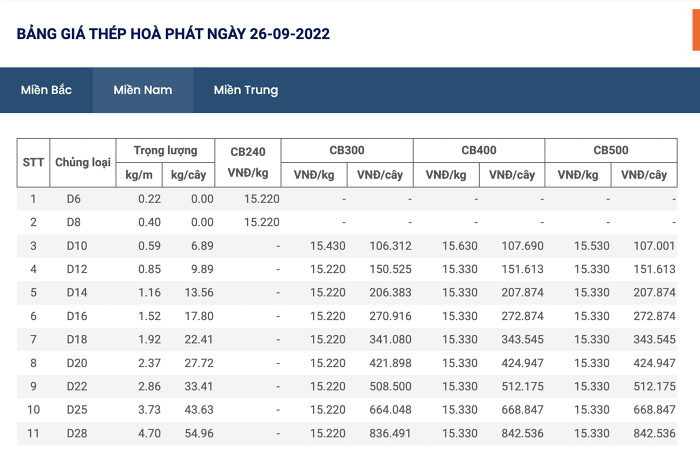Screen dimensions: 700x454
Task: Click the kg/m sub-header
Action: tap(139, 175)
